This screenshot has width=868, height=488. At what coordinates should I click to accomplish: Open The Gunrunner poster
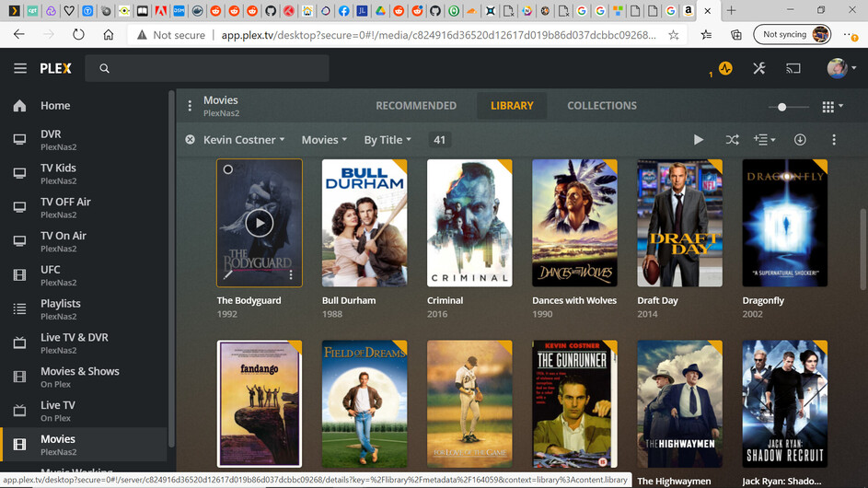[574, 404]
